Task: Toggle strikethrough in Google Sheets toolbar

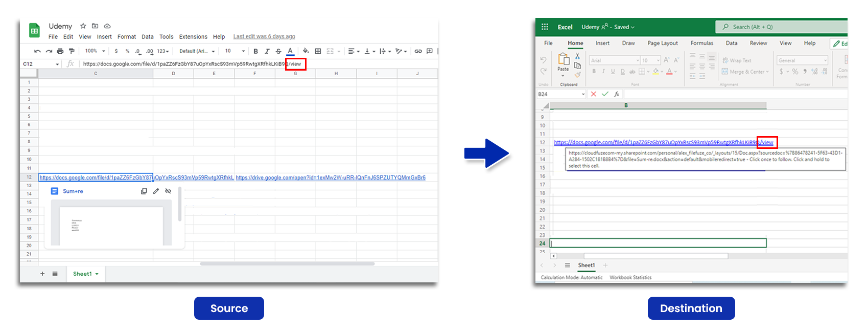Action: click(278, 51)
